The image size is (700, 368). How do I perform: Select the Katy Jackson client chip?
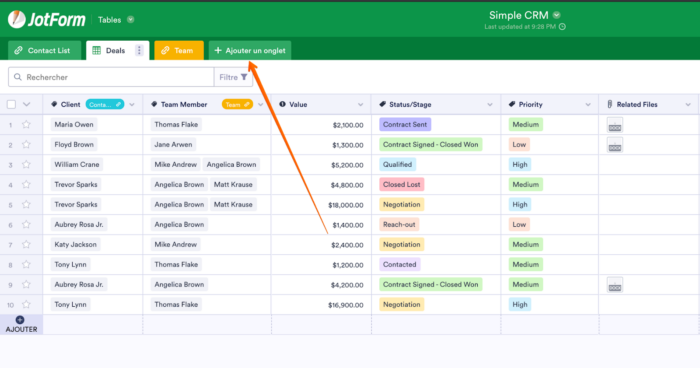tap(75, 244)
